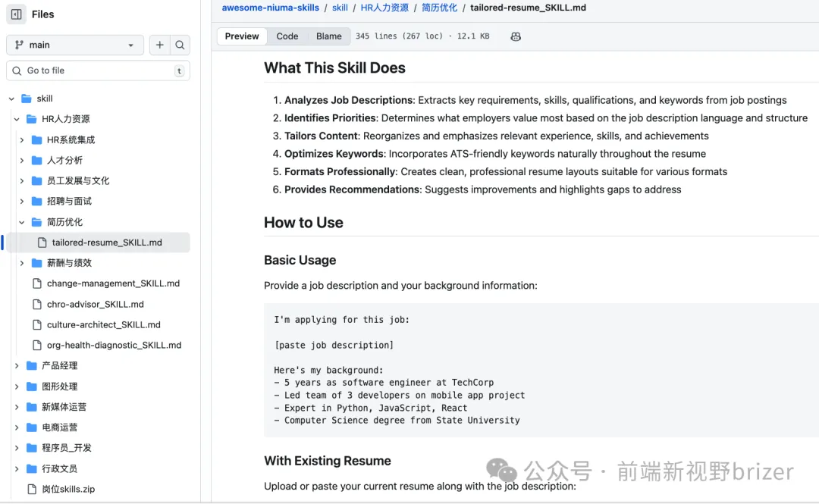Viewport: 819px width, 504px height.
Task: Select tailored-resume_SKILL.md in file tree
Action: (x=107, y=243)
